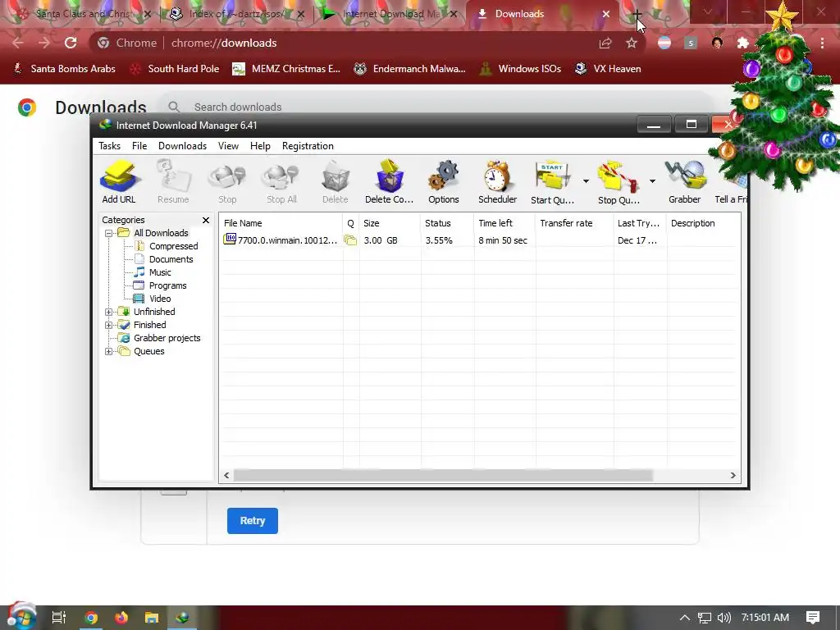Click the scrollbar left arrow

point(226,475)
